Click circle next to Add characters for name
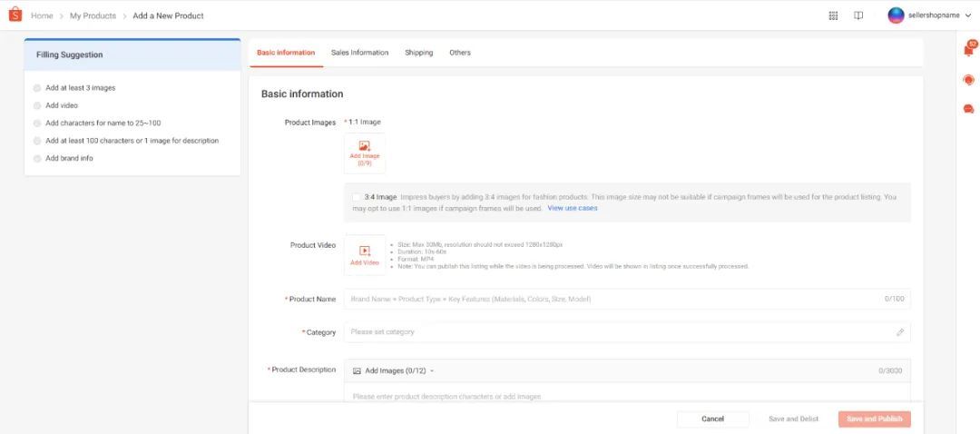The height and width of the screenshot is (434, 980). [37, 123]
